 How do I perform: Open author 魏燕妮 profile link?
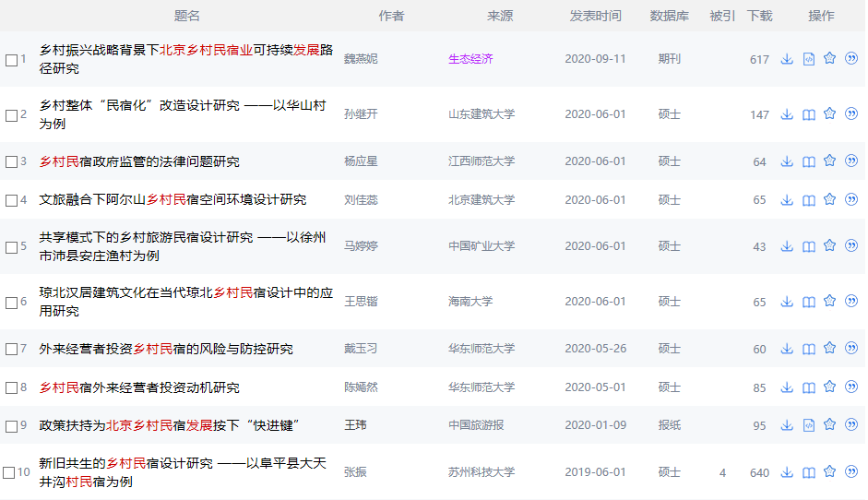[361, 59]
